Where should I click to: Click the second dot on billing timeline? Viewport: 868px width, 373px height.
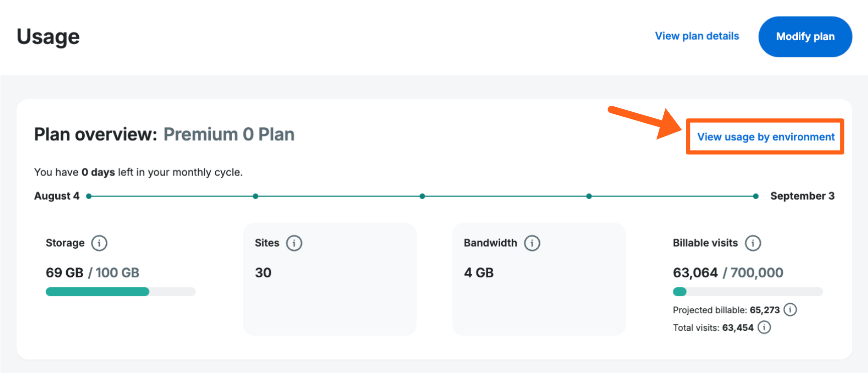(x=255, y=197)
